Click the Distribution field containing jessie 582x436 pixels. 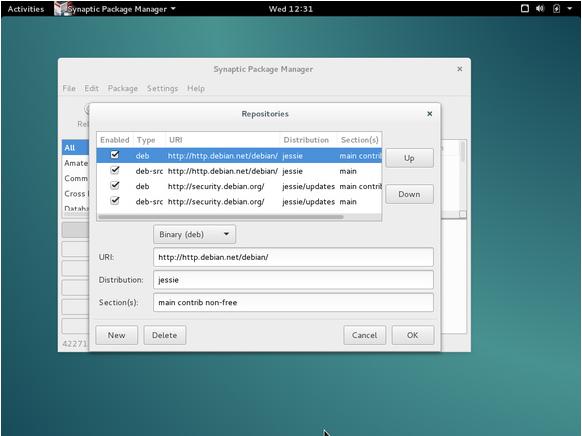293,280
